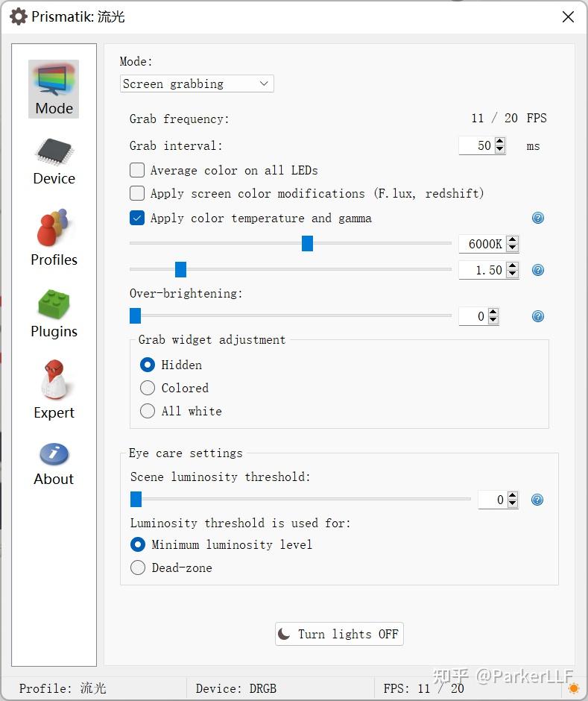Open the Mode section in sidebar

coord(54,89)
